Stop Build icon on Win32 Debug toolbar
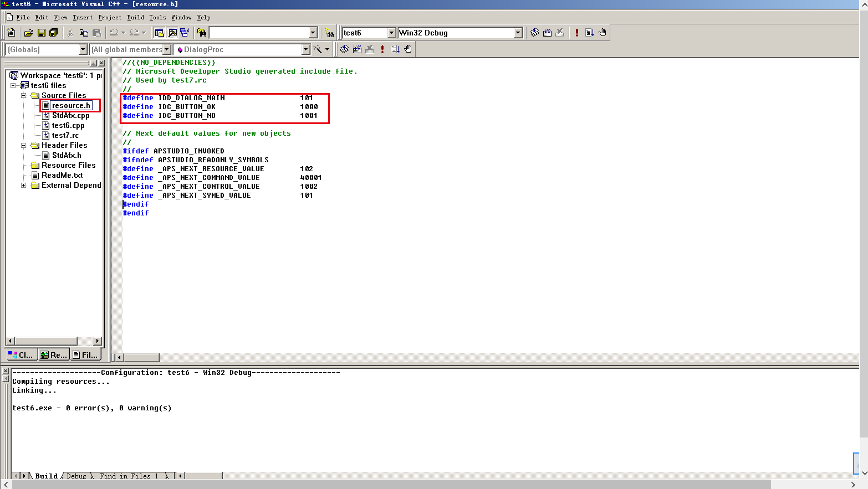868x489 pixels. [x=560, y=33]
